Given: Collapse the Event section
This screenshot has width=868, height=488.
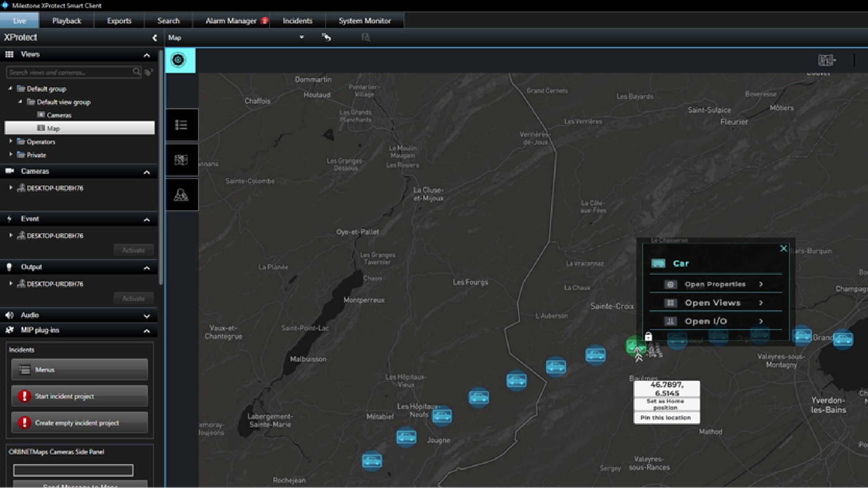Looking at the screenshot, I should pyautogui.click(x=146, y=220).
